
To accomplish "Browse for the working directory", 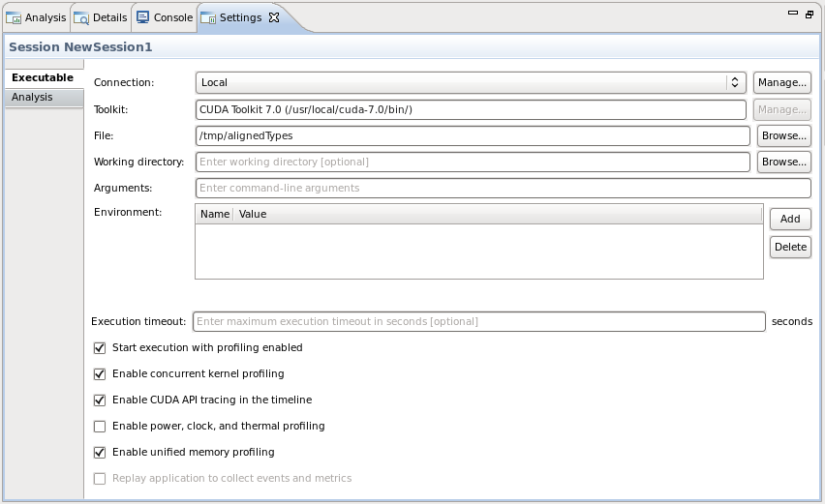I will [784, 162].
